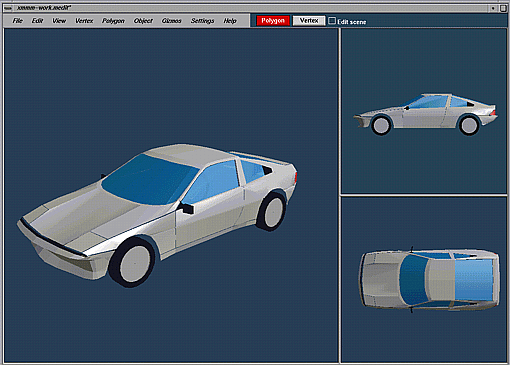510x365 pixels.
Task: Click the small iconify button in title bar
Action: tap(493, 8)
